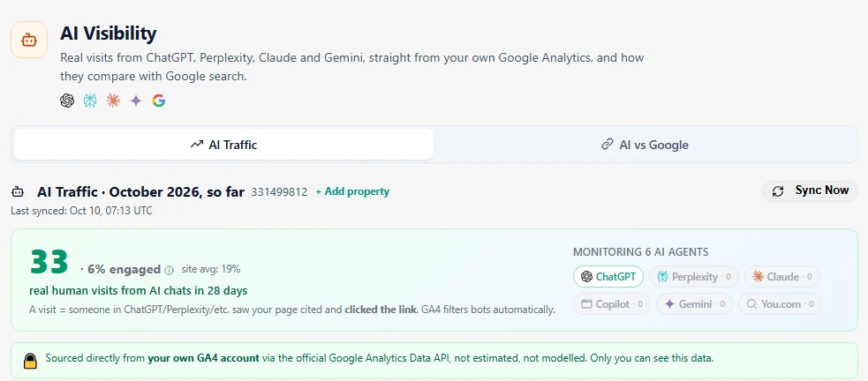Toggle the Copilot agent filter chip

(x=612, y=303)
